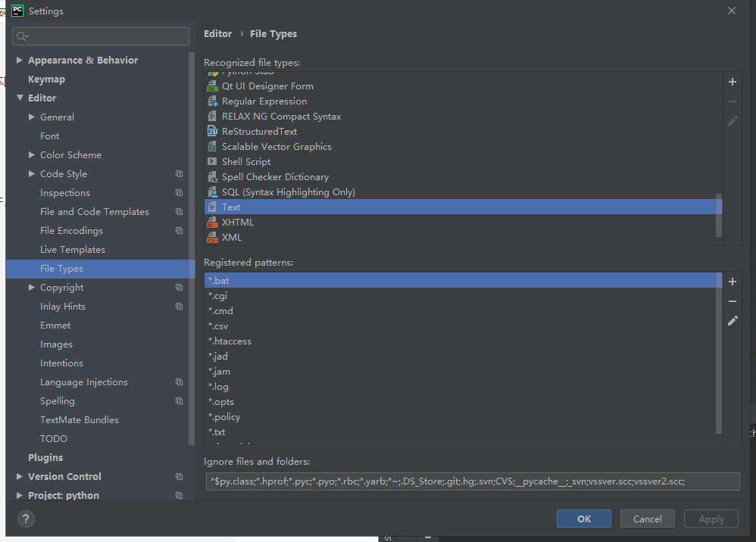
Task: Click project-level icon beside Inlay Hints
Action: click(179, 307)
